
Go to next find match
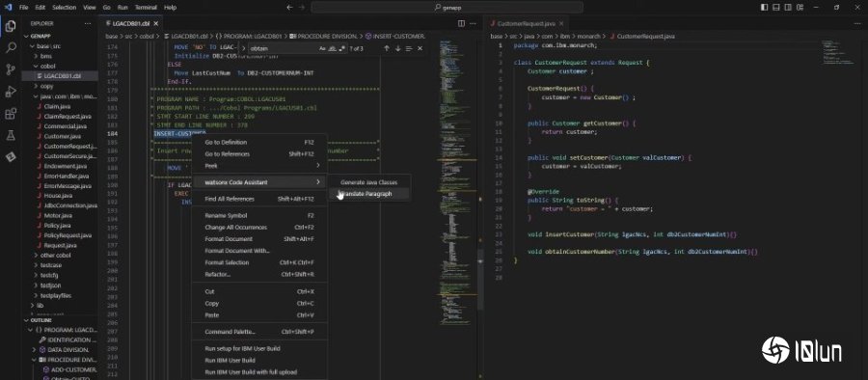(397, 49)
